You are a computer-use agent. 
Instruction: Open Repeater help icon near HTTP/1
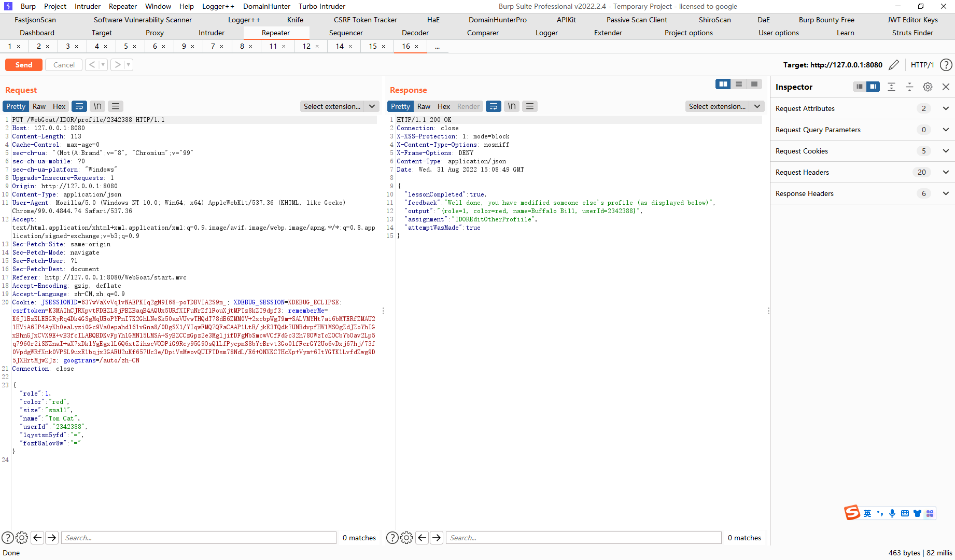[946, 65]
